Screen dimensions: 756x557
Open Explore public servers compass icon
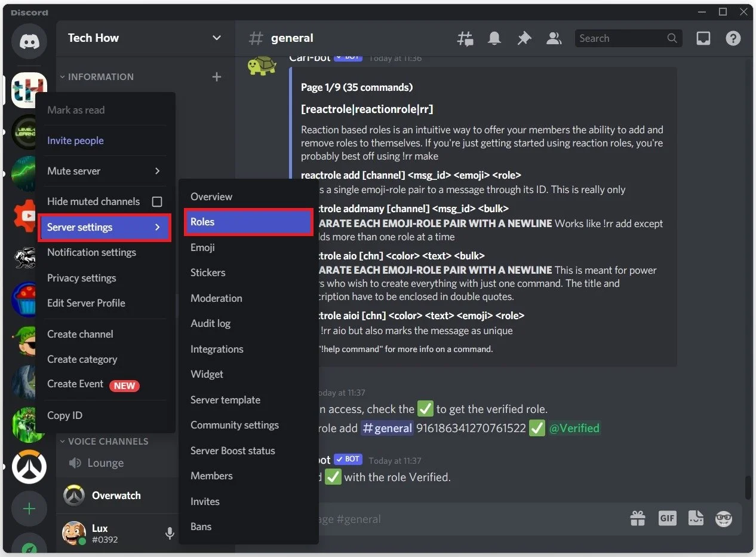click(x=29, y=547)
